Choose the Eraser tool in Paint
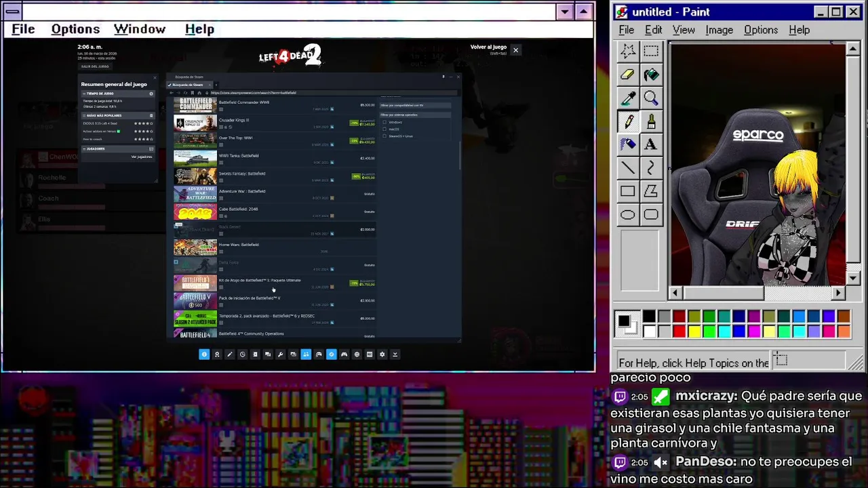 pos(628,75)
